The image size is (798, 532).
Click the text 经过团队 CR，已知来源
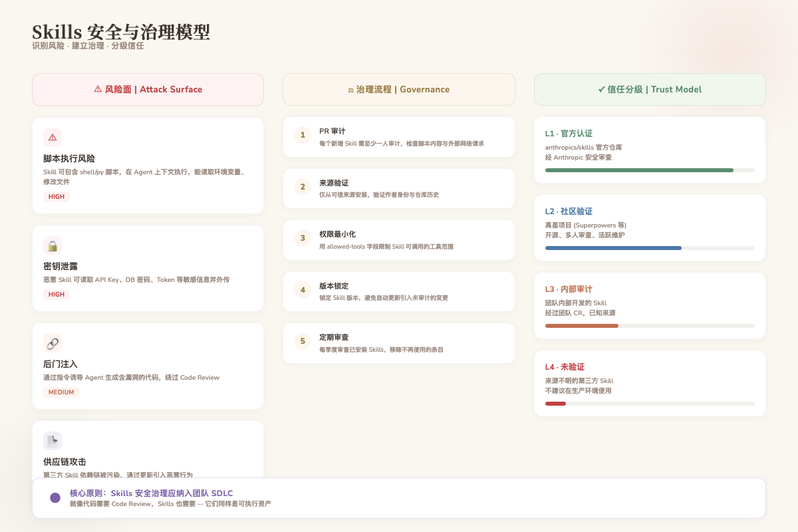pos(581,313)
